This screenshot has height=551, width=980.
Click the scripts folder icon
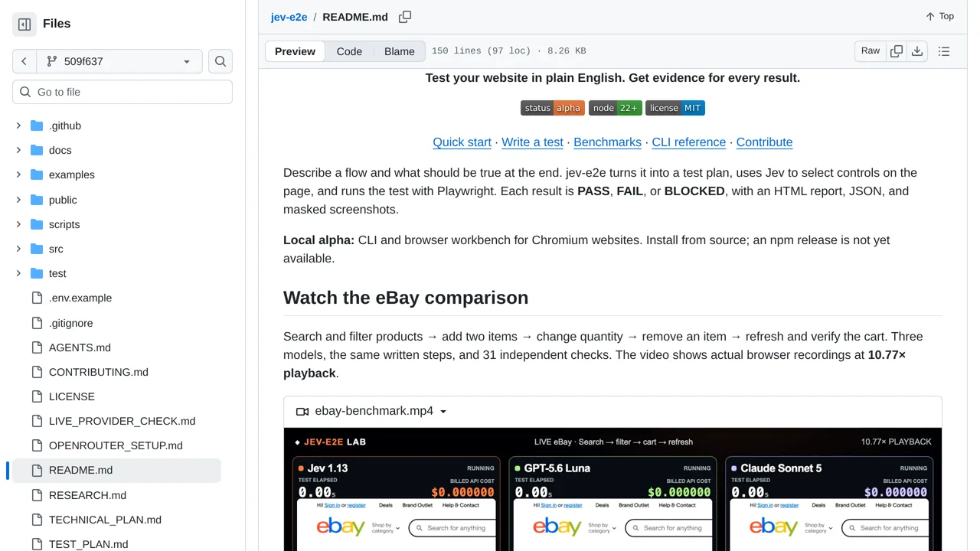pos(37,224)
